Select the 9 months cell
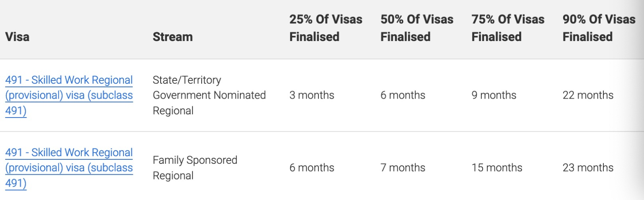This screenshot has width=644, height=200. pyautogui.click(x=493, y=95)
